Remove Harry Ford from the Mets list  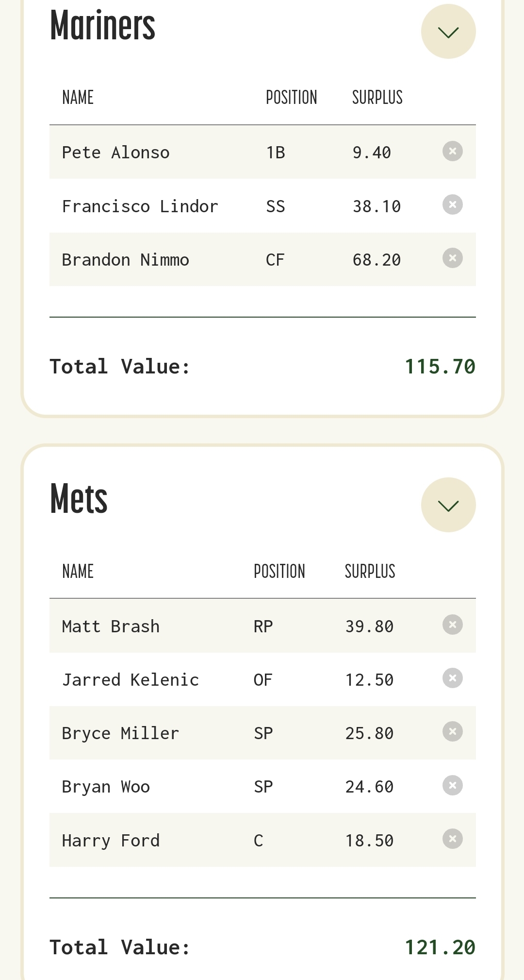click(452, 839)
